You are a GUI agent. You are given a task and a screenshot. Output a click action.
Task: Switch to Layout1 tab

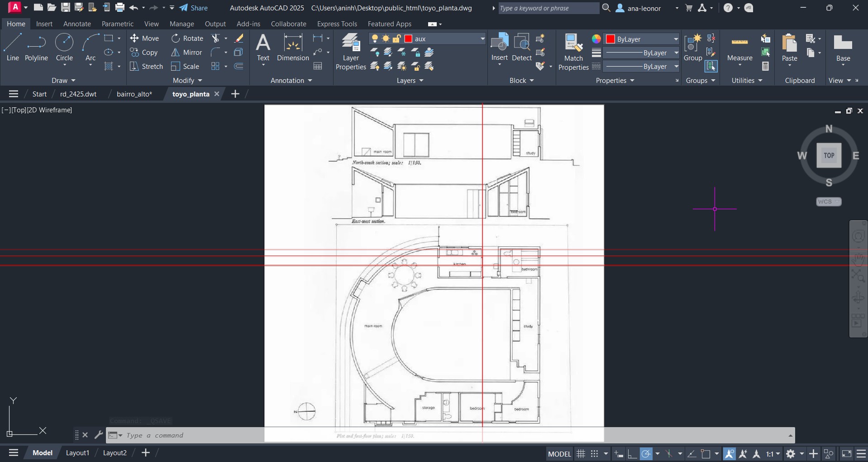(x=77, y=453)
